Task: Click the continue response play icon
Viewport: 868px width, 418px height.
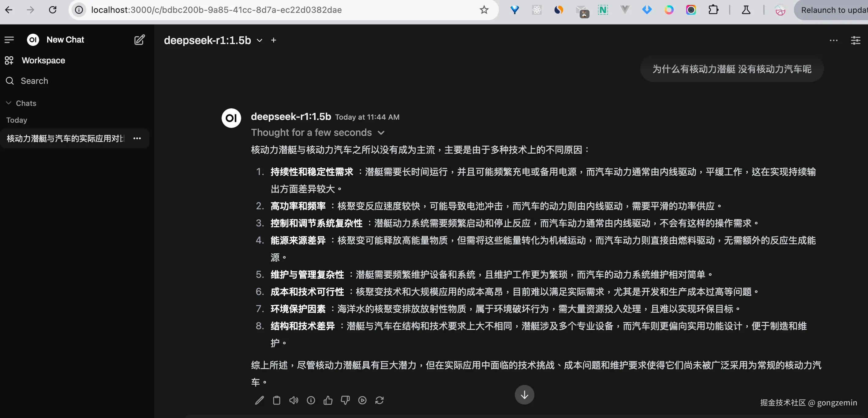Action: pos(362,400)
